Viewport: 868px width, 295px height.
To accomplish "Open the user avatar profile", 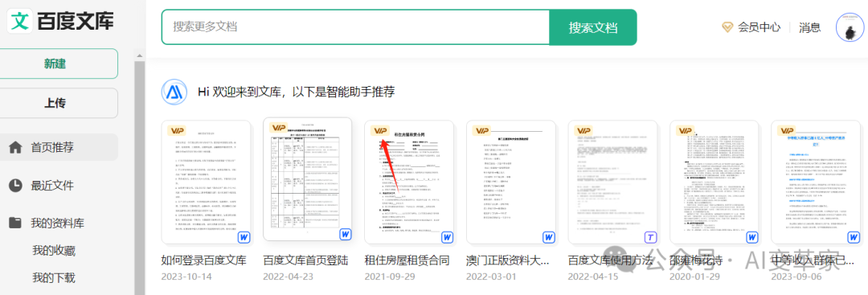I will [x=850, y=27].
